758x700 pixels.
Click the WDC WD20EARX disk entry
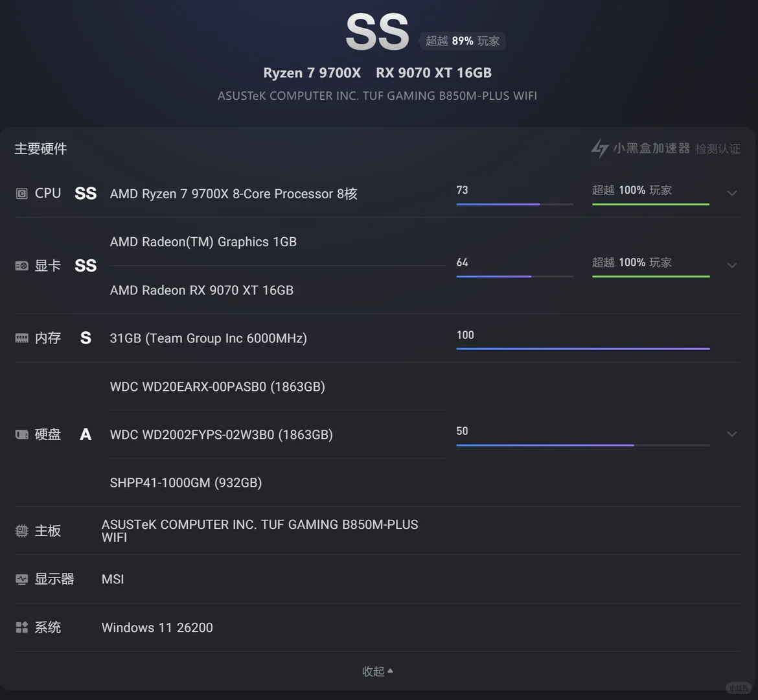217,387
